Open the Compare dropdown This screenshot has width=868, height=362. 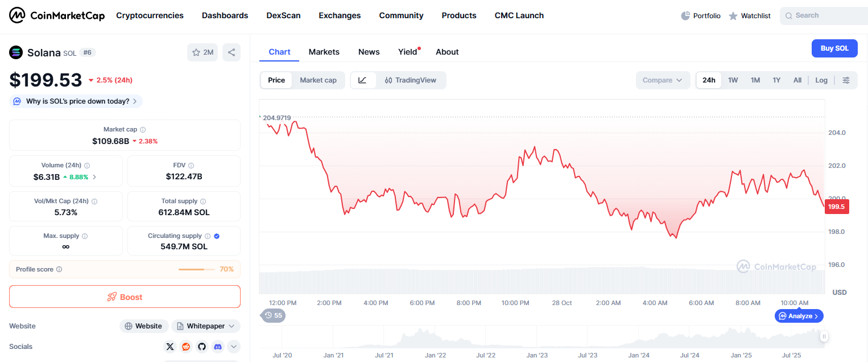pos(662,80)
